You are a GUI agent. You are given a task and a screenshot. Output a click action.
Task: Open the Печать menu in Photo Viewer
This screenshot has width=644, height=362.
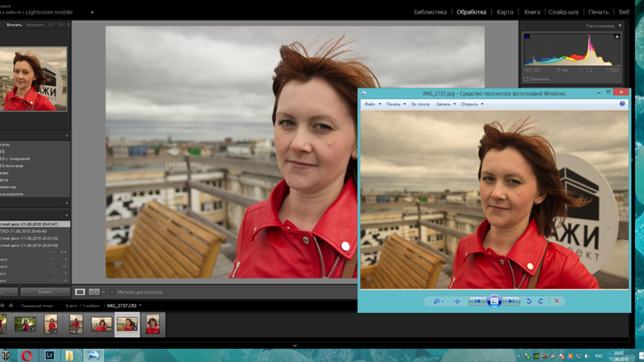tap(395, 105)
